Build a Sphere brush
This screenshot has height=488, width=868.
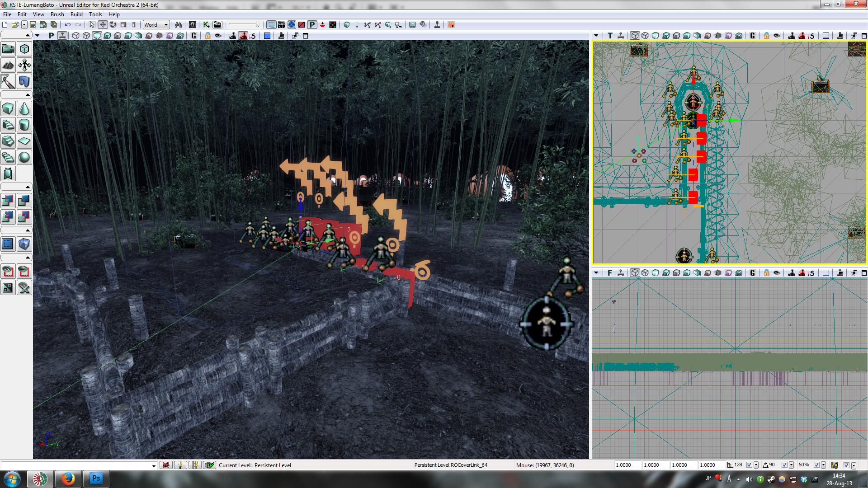point(24,157)
